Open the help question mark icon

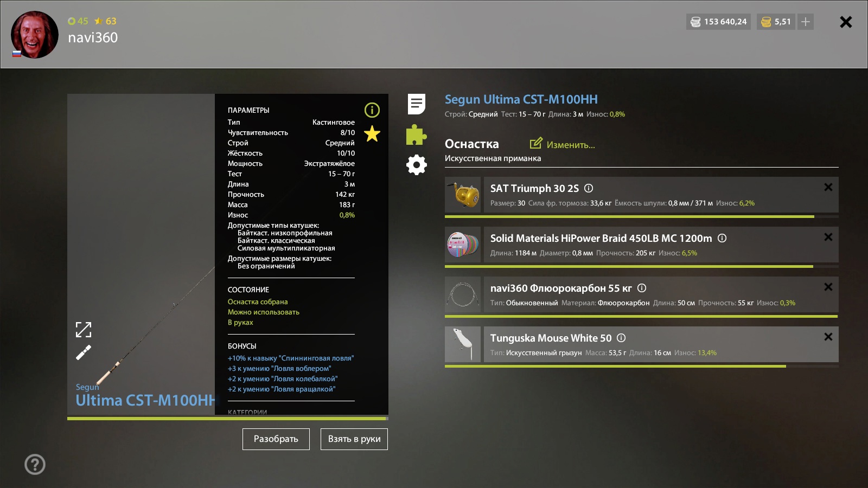35,465
